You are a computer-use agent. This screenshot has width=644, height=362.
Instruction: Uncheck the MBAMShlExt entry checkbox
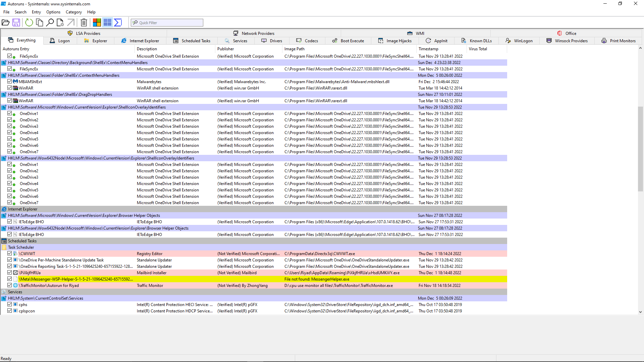coord(10,81)
